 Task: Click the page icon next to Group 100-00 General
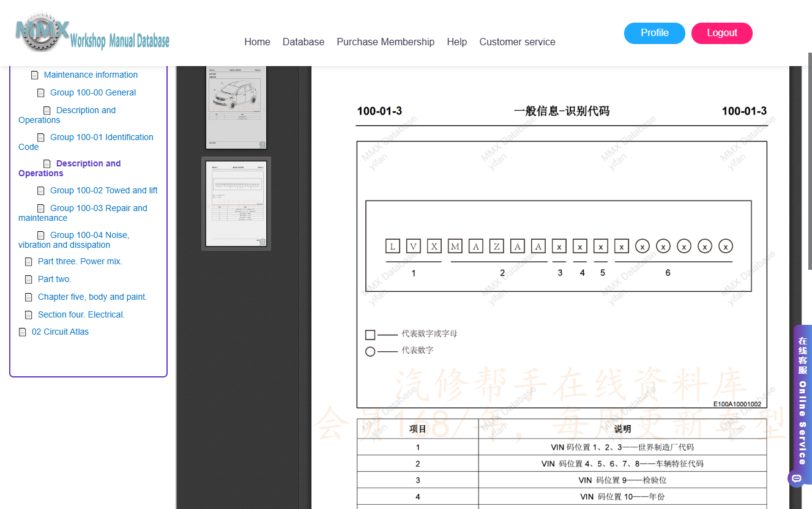tap(41, 93)
